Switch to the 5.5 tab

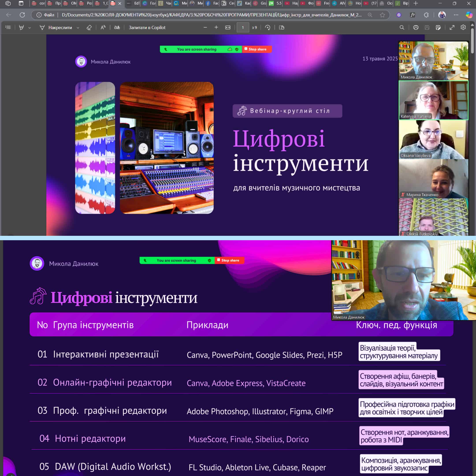(275, 4)
